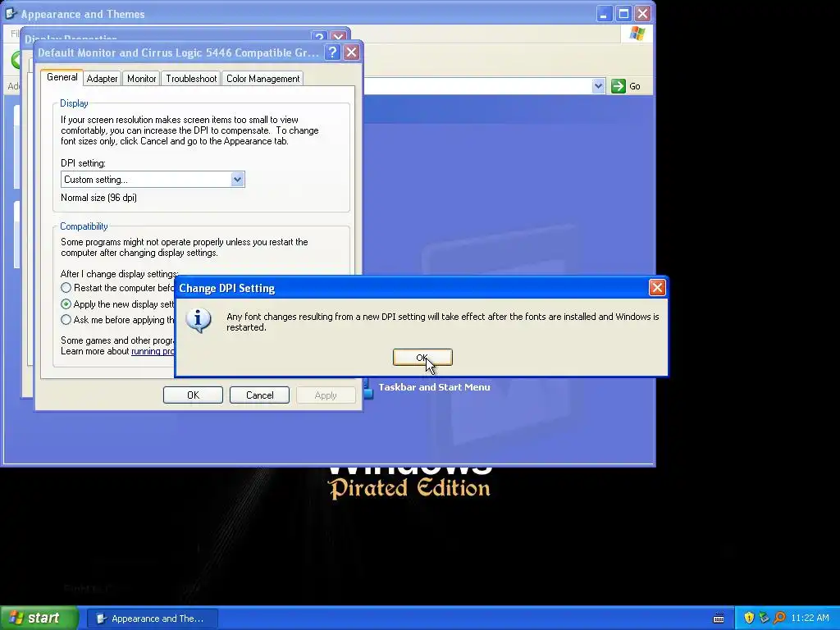
Task: Close the Display Properties dialog behind
Action: 339,36
